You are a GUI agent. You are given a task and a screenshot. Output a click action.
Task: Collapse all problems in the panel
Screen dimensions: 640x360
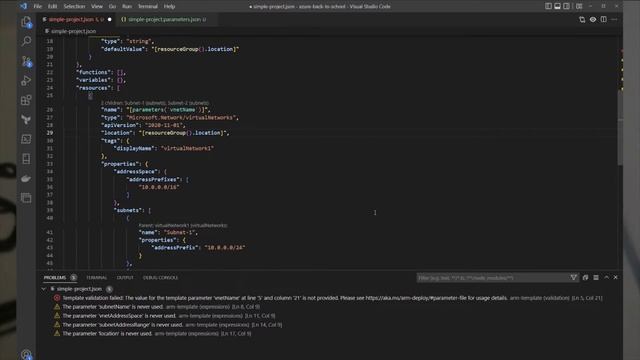coord(585,278)
